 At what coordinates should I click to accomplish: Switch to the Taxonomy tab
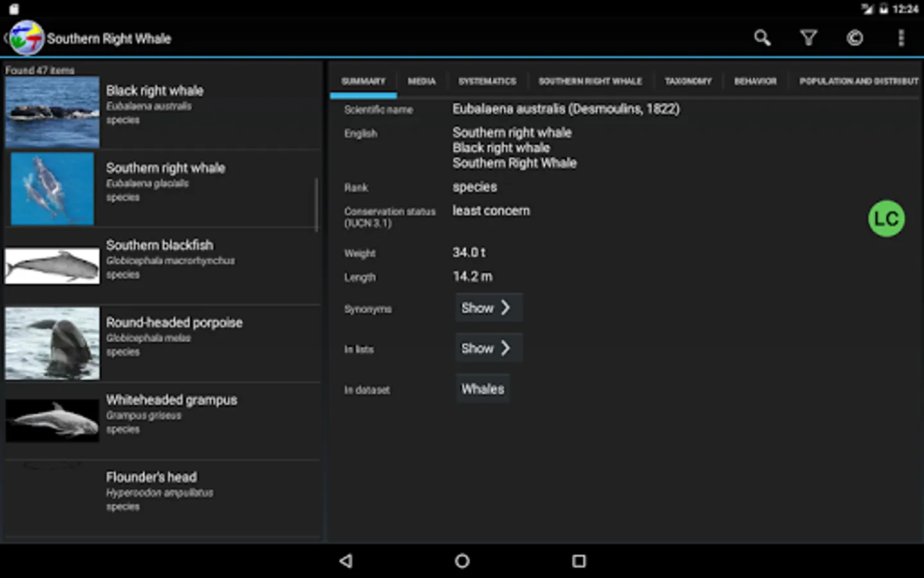point(688,82)
